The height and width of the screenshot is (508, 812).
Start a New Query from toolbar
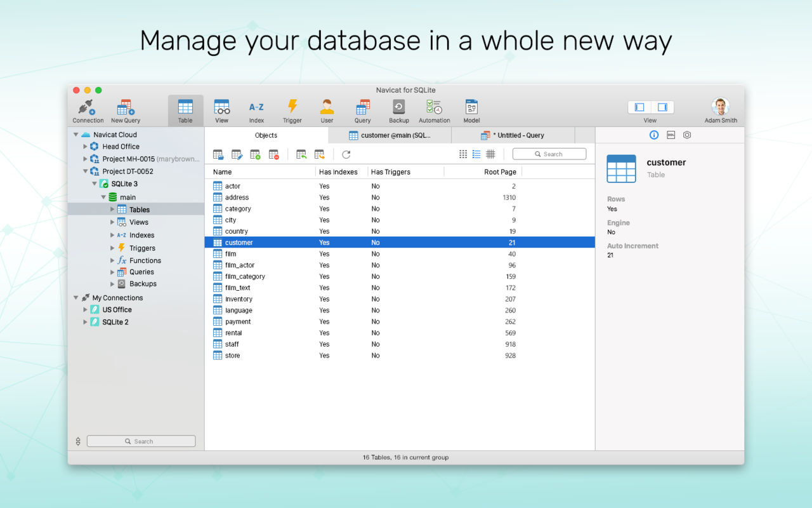[x=126, y=111]
